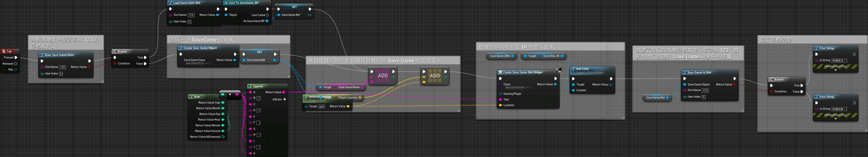This screenshot has height=157, width=868.
Task: Expand the Print String node with 存储成功
Action: coord(836,70)
